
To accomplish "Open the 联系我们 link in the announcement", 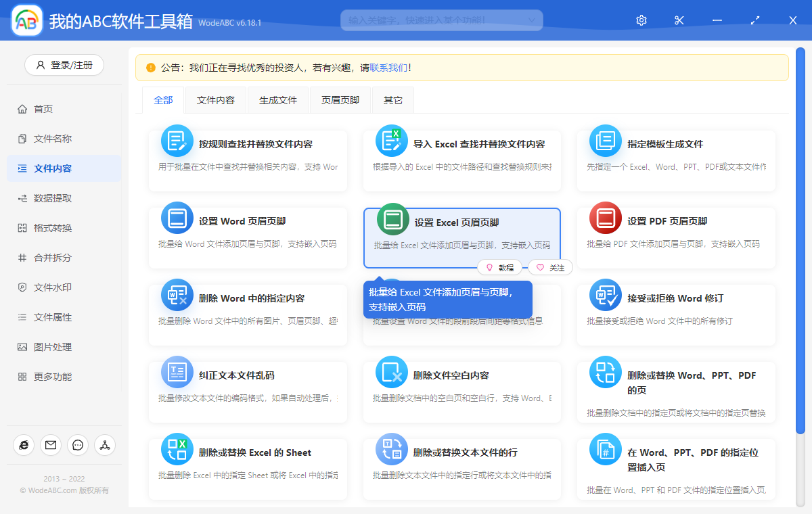I will 389,68.
